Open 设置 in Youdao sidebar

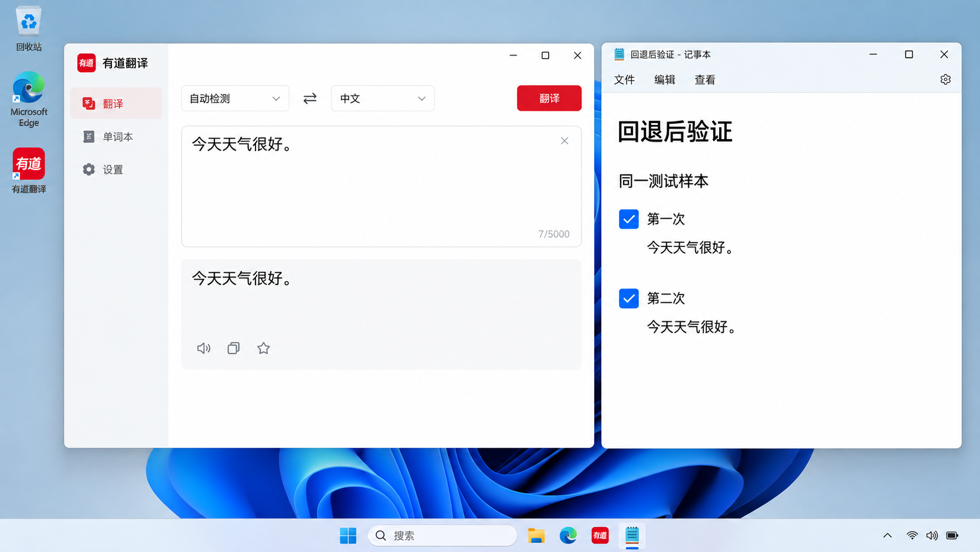(x=116, y=170)
